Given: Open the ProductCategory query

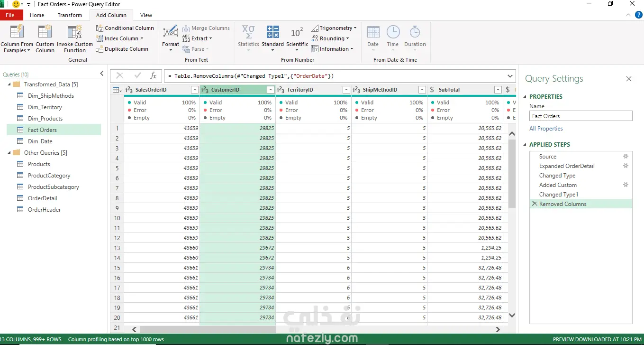Looking at the screenshot, I should [49, 176].
